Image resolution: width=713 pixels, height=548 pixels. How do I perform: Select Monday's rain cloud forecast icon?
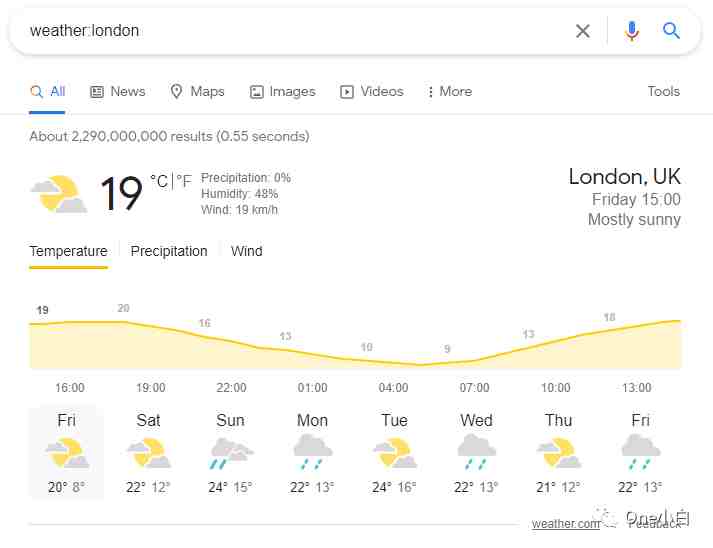tap(313, 452)
